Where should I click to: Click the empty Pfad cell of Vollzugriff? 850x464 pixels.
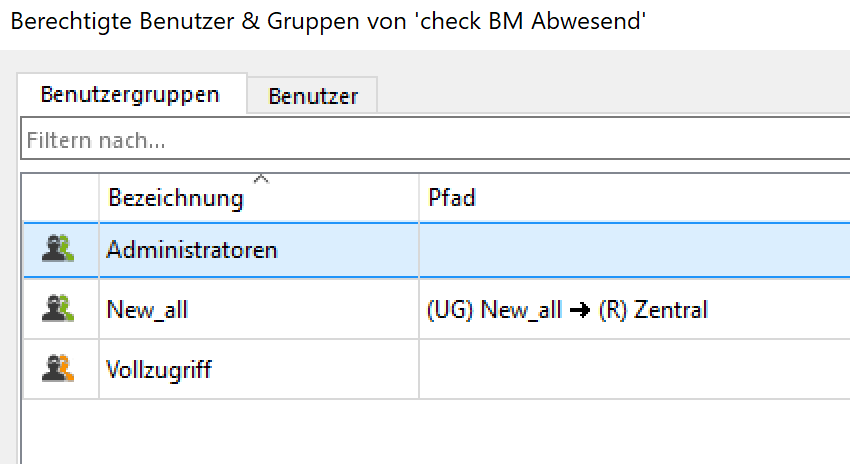[x=630, y=370]
